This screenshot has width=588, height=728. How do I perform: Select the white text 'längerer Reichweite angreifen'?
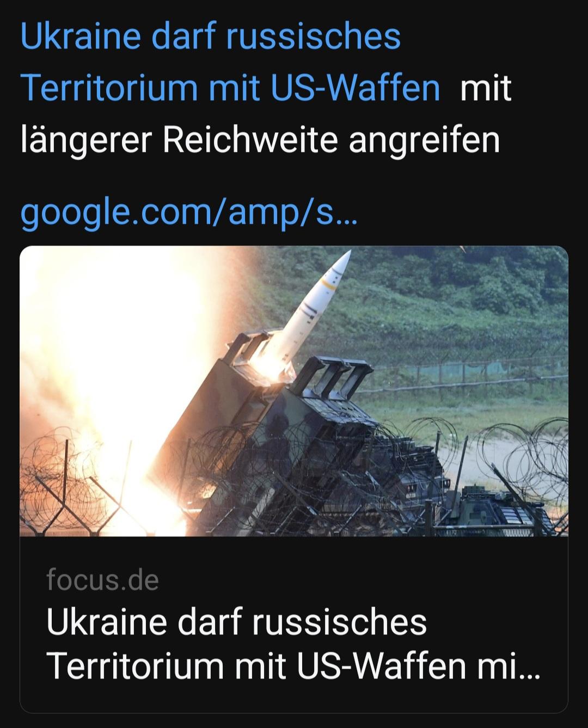(x=260, y=140)
